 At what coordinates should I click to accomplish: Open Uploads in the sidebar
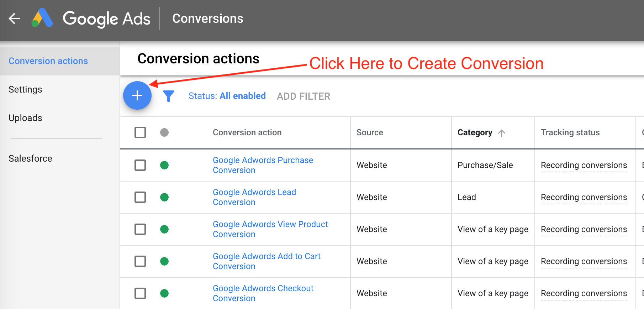(25, 118)
